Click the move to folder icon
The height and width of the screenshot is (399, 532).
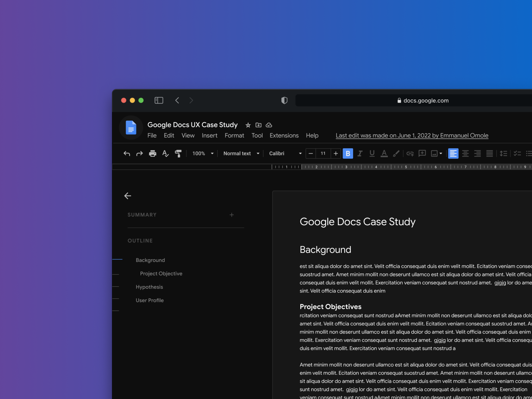tap(258, 125)
